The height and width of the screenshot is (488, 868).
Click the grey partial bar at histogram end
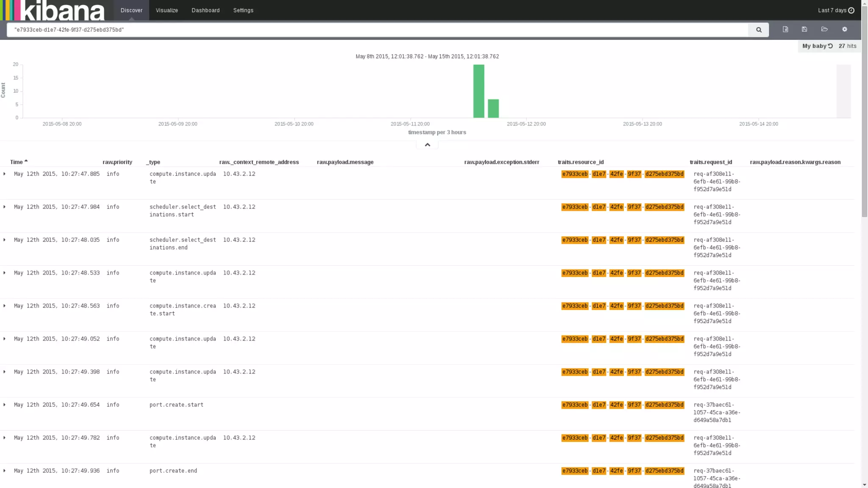click(x=843, y=91)
